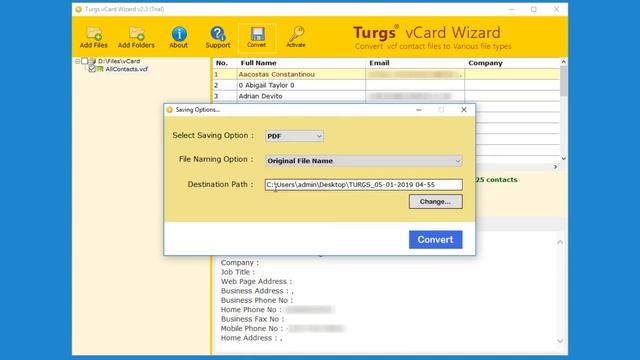Click the No. column header
Screen dimensions: 640x360
[224, 63]
